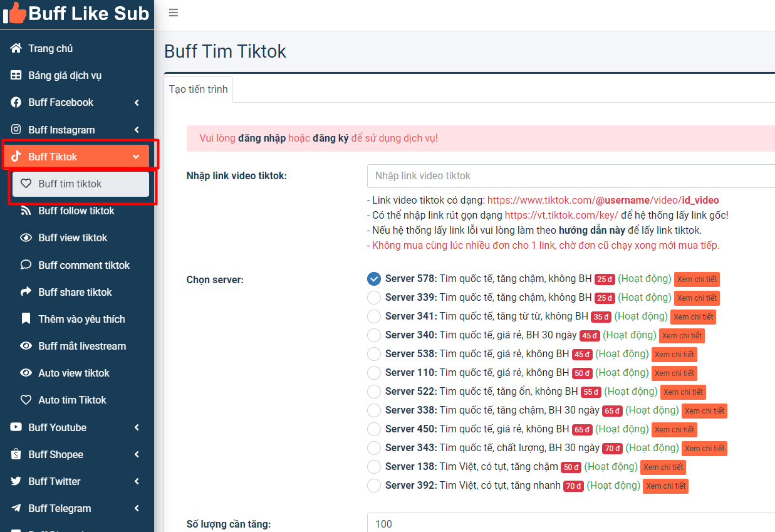This screenshot has width=775, height=532.
Task: Select Server 110 radio button
Action: click(374, 373)
